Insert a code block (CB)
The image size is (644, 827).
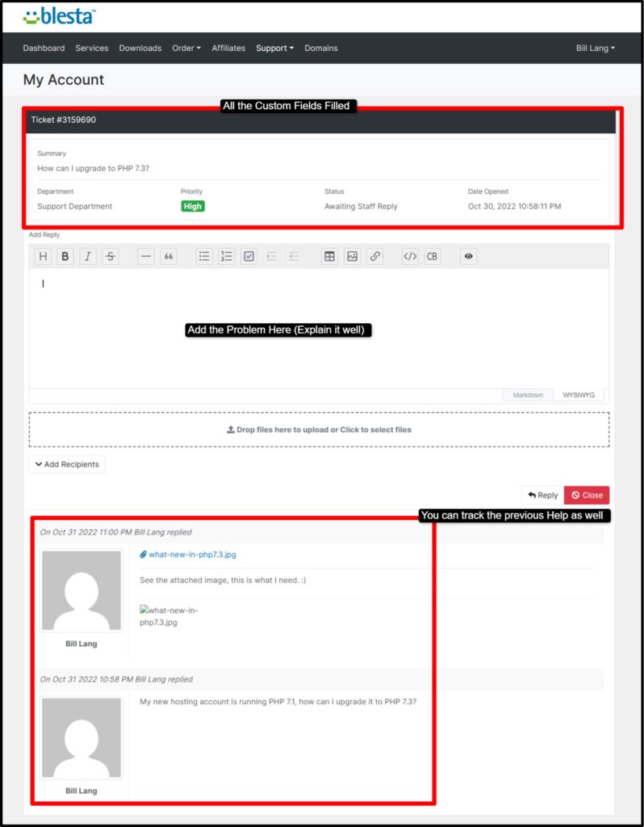click(x=432, y=256)
